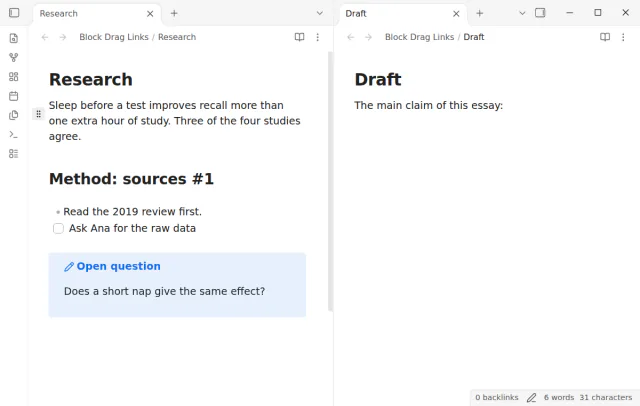Toggle the left sidebar icon
The height and width of the screenshot is (406, 640).
click(14, 13)
